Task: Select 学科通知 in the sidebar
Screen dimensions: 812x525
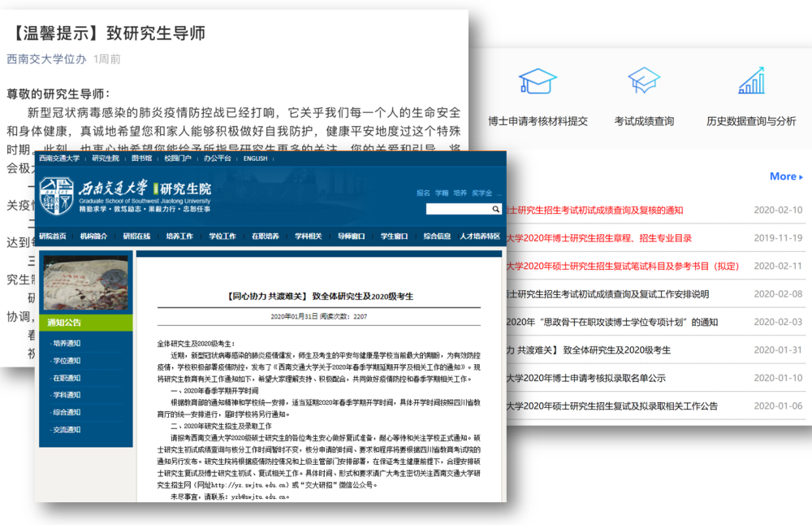Action: [67, 395]
